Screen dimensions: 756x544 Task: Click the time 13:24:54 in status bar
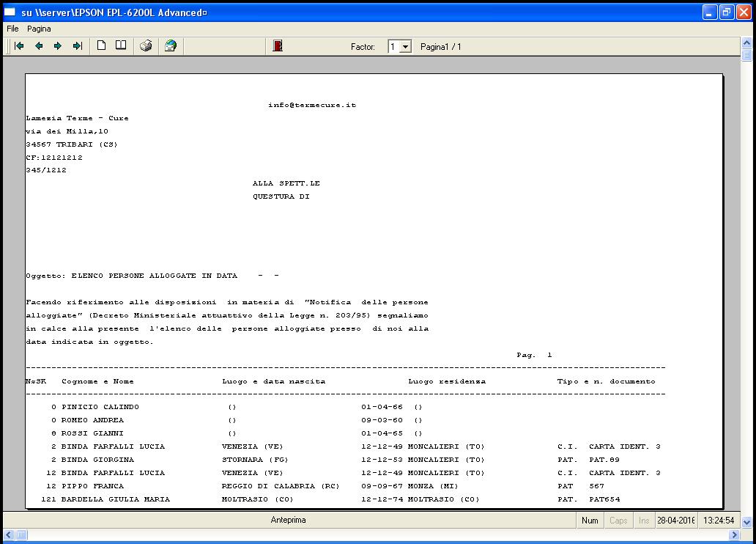[719, 521]
